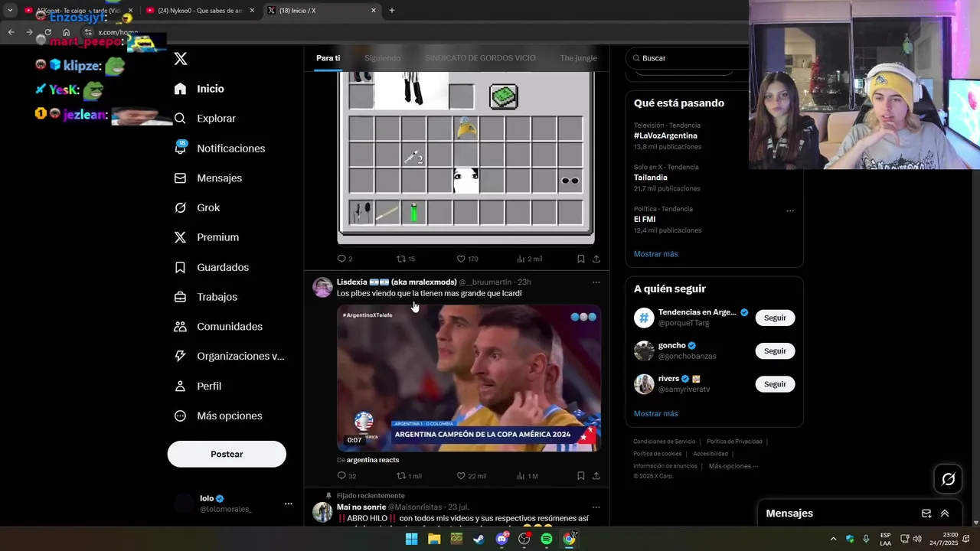The image size is (980, 551).
Task: Click the Windows Start button
Action: (x=411, y=539)
